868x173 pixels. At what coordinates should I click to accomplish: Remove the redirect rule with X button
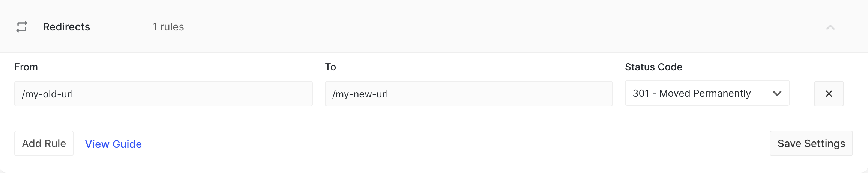[x=829, y=94]
